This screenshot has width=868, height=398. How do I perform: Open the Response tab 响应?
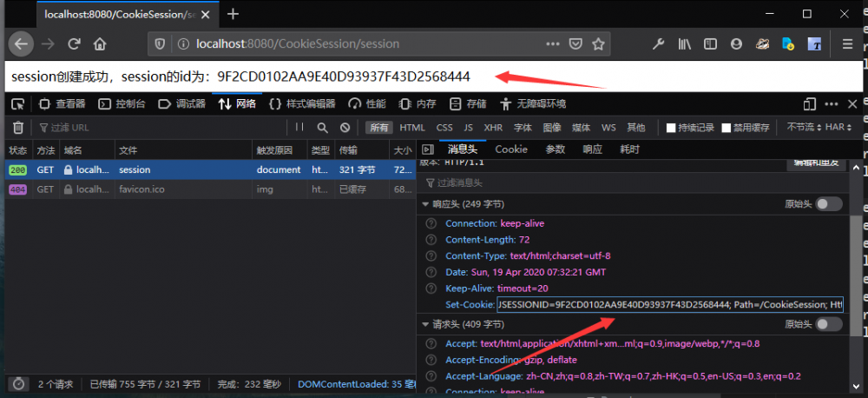click(x=592, y=149)
